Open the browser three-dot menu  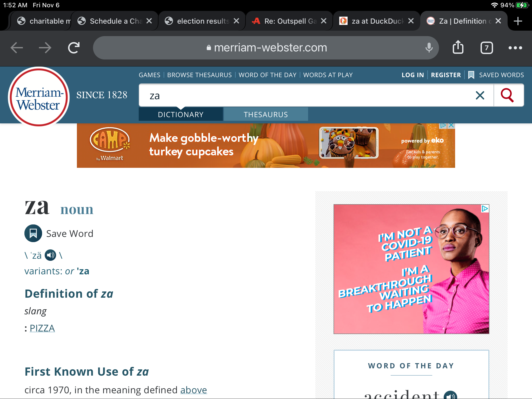coord(515,48)
